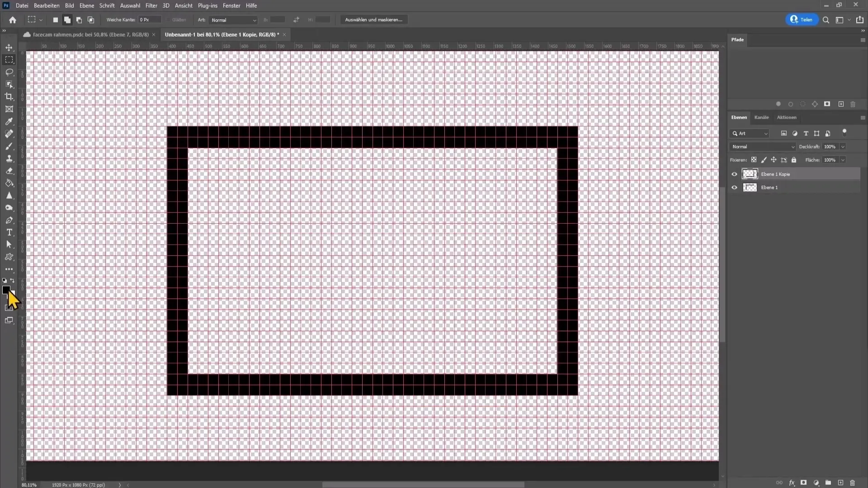Select the Eyedropper tool
868x488 pixels.
(x=9, y=122)
